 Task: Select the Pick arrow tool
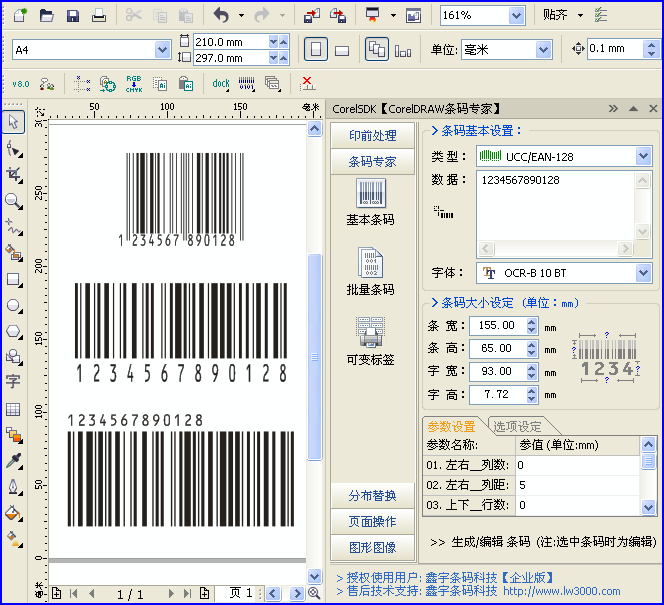[x=14, y=122]
